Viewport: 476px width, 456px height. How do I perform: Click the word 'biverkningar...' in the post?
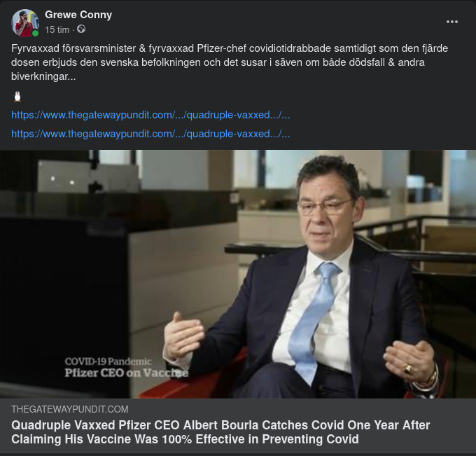(x=43, y=76)
